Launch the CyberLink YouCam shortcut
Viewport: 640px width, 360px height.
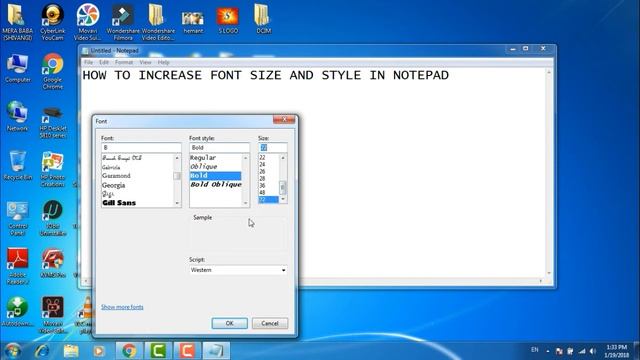52,21
